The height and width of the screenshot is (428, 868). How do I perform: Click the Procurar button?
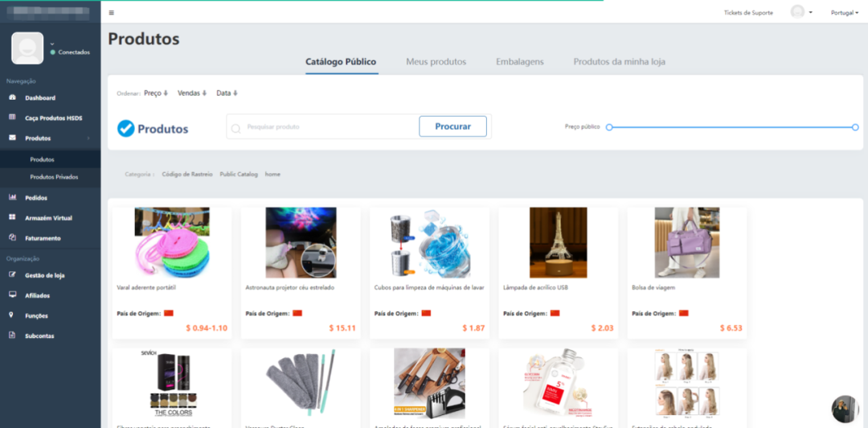[x=452, y=126]
